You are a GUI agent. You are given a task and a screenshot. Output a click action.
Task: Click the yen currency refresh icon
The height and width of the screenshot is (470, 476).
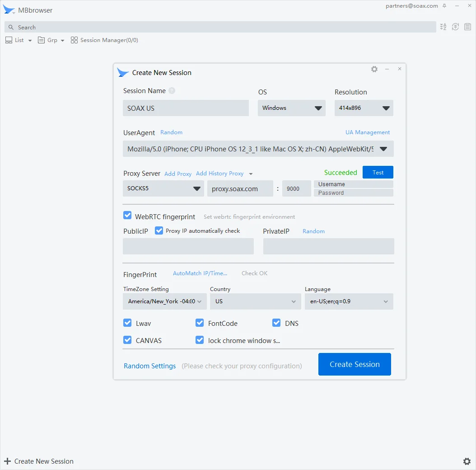coord(455,27)
